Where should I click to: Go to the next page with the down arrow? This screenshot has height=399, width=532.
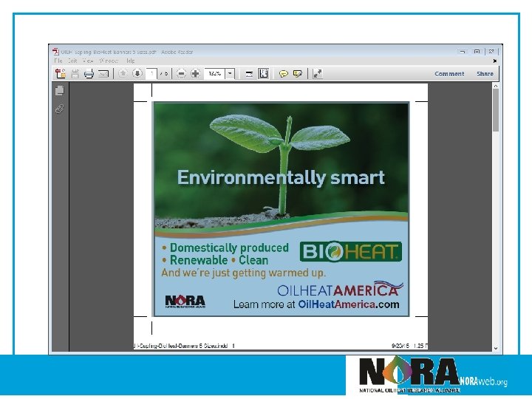click(137, 73)
